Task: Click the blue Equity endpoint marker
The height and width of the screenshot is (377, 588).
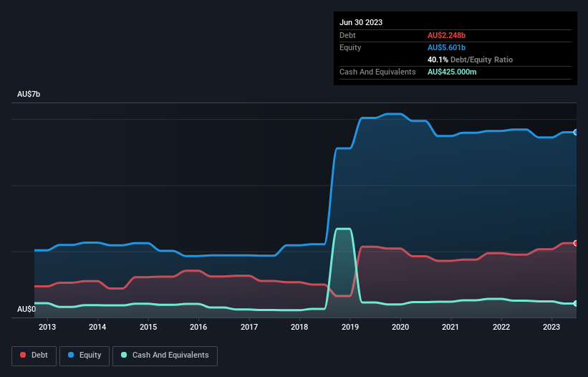Action: tap(576, 133)
